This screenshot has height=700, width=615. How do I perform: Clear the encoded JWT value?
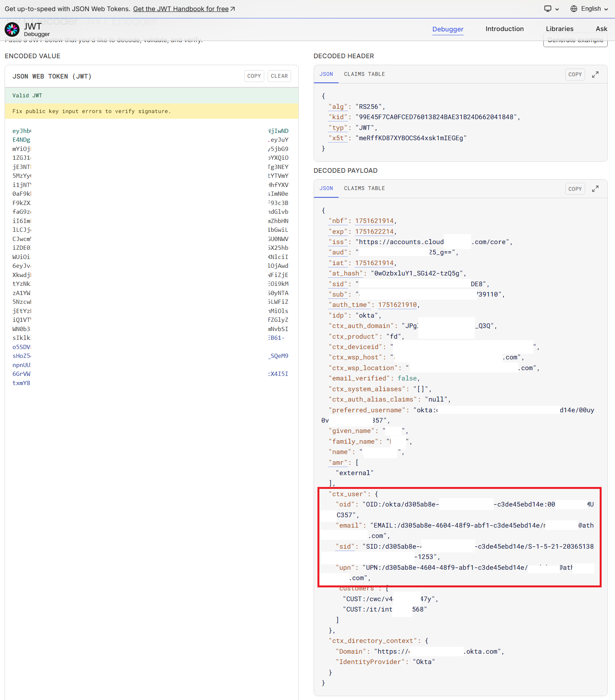point(279,76)
